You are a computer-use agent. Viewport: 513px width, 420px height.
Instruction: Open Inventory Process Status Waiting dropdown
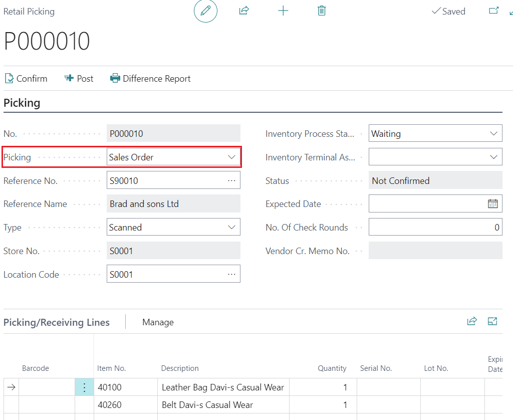pos(492,134)
